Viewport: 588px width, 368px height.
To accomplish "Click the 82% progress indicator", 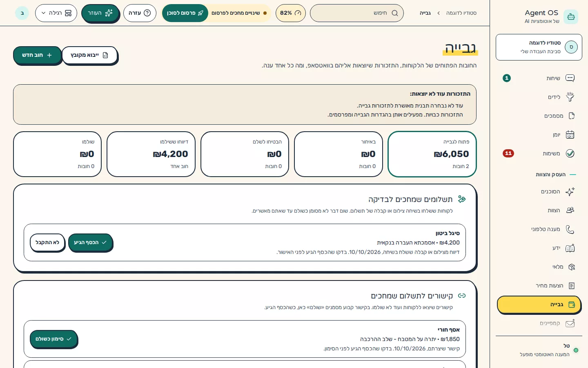I will point(290,13).
